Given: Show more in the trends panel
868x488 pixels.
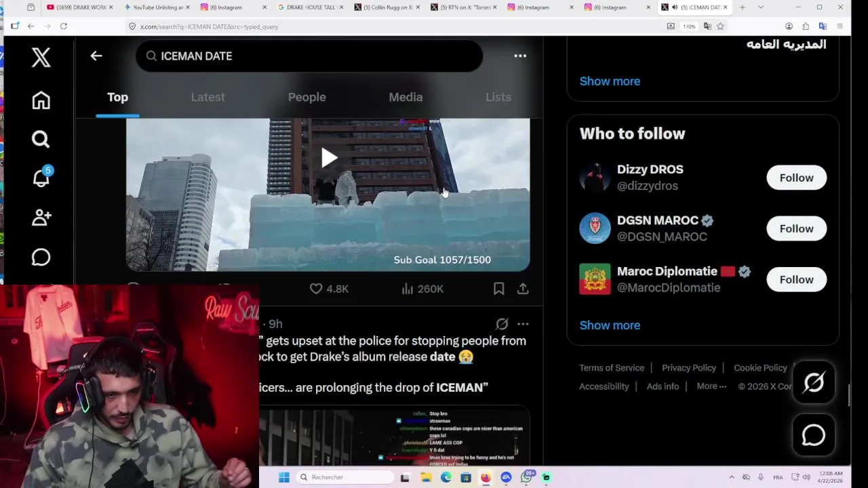Looking at the screenshot, I should coord(610,81).
